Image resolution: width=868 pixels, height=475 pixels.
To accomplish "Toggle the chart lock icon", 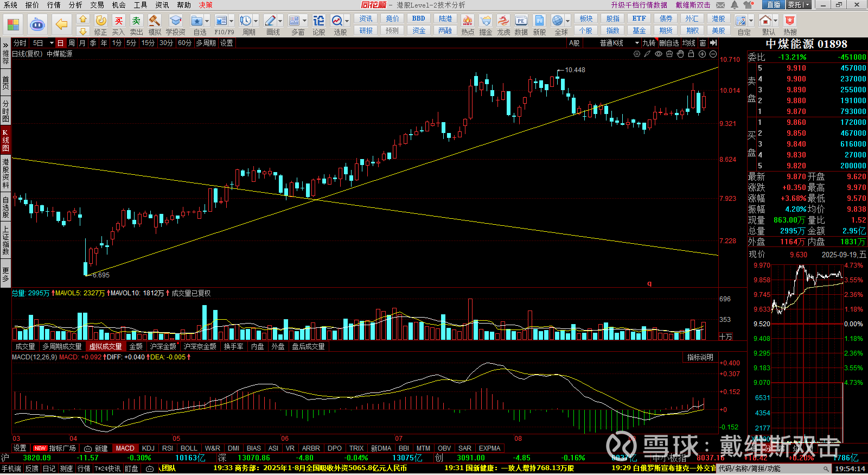I will tap(691, 54).
